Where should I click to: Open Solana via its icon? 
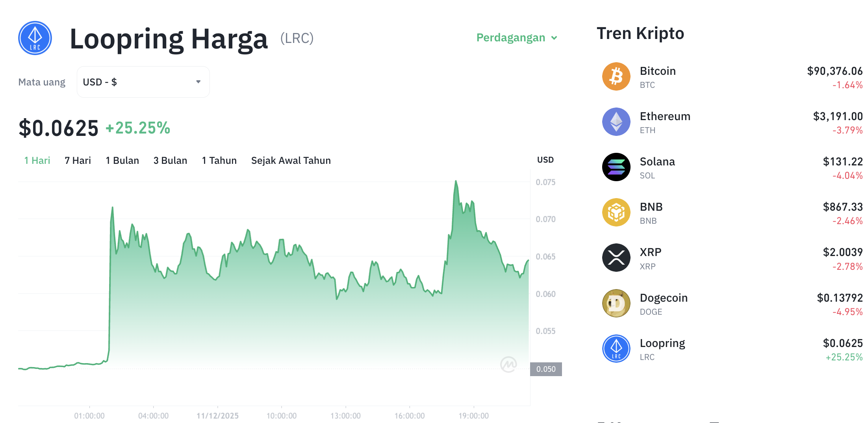point(616,167)
